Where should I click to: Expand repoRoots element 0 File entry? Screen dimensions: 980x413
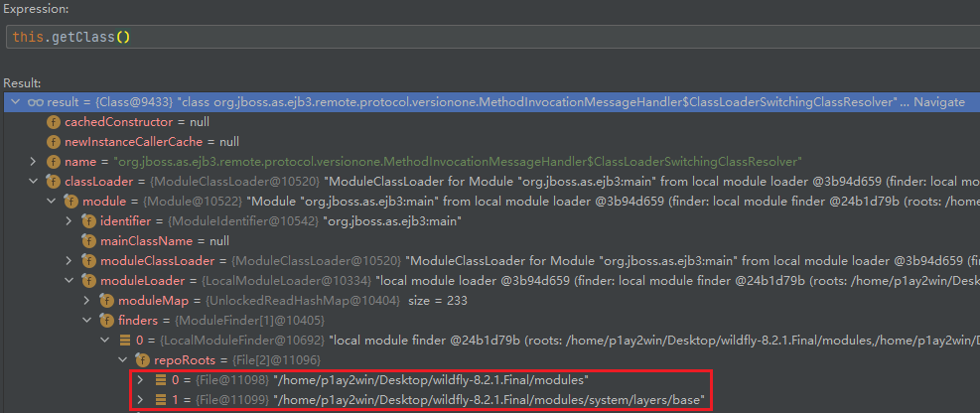tap(140, 380)
